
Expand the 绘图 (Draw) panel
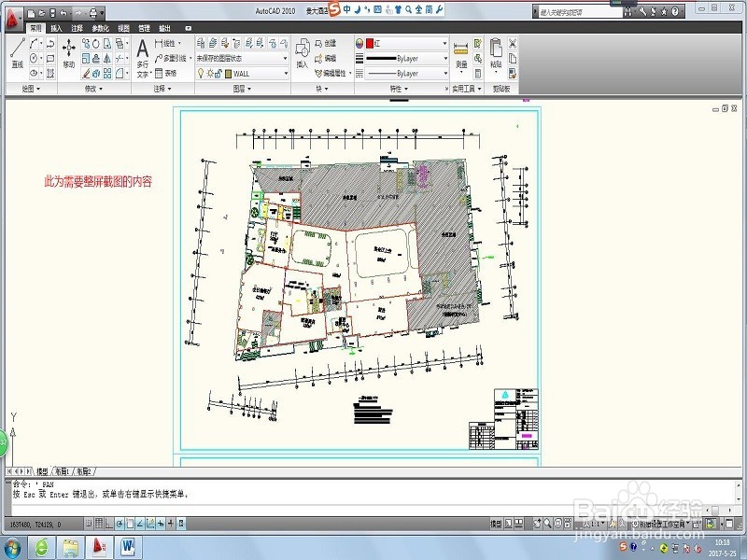31,89
